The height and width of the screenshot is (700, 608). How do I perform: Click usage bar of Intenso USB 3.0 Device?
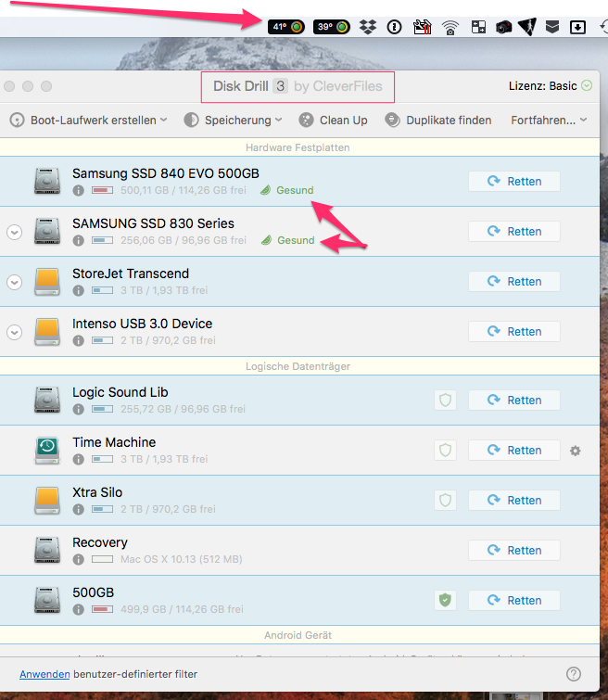[x=102, y=340]
